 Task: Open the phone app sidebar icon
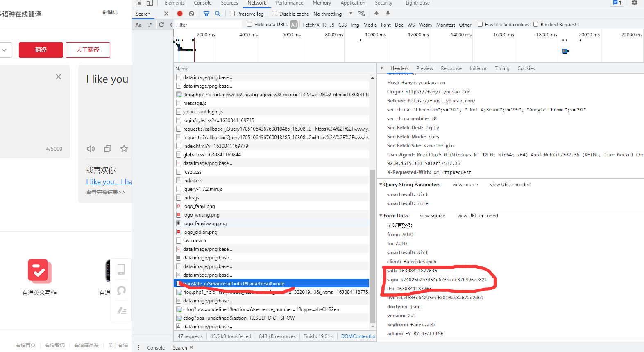coord(121,269)
